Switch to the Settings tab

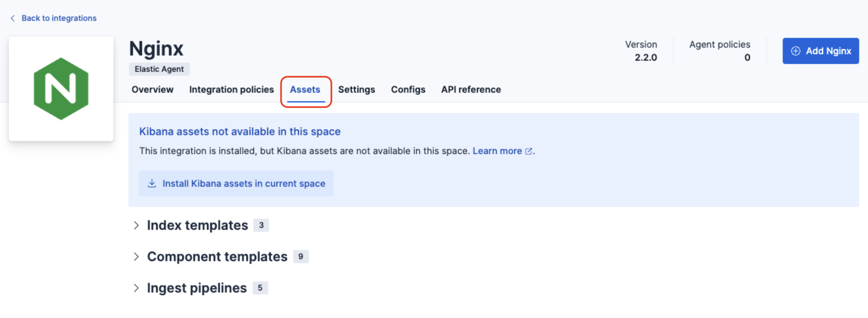pos(357,89)
